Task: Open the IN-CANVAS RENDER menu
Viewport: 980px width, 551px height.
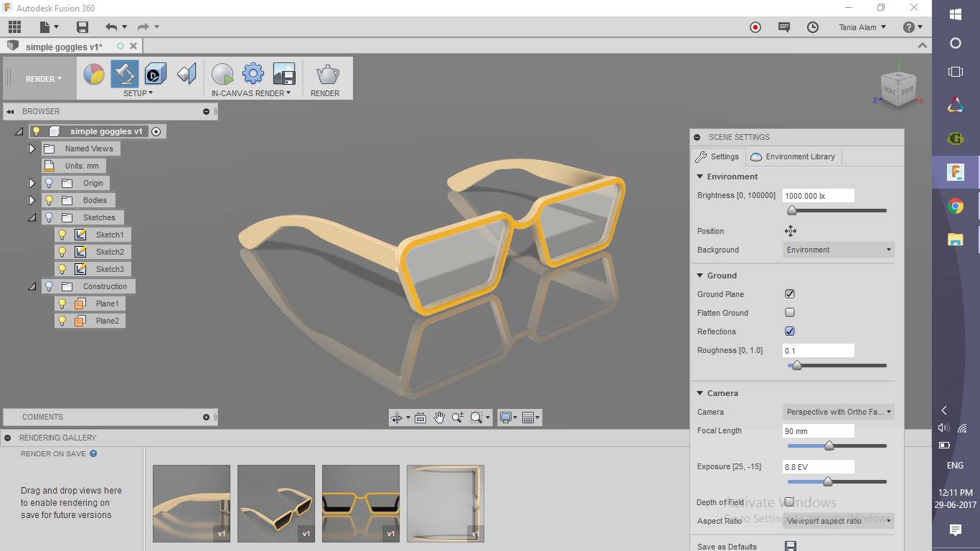Action: [x=251, y=93]
